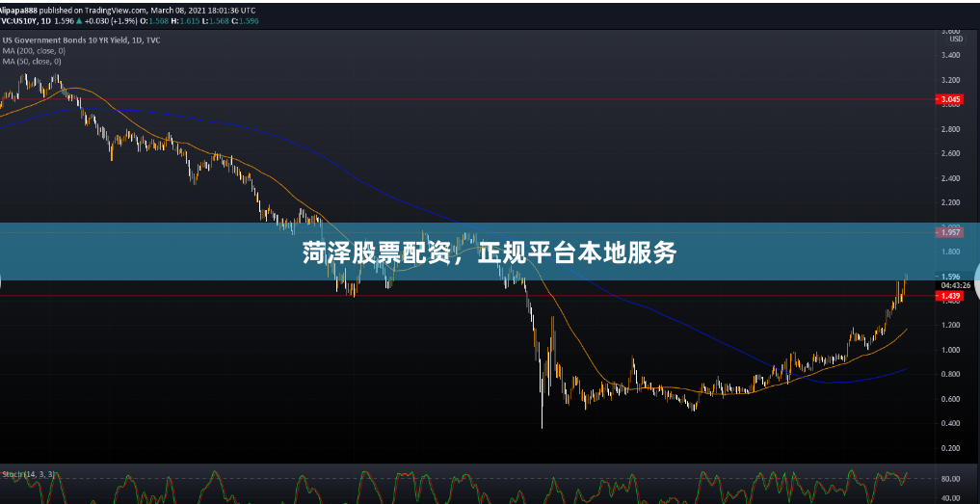980x504 pixels.
Task: Click the red 1.439 price label
Action: [x=949, y=296]
